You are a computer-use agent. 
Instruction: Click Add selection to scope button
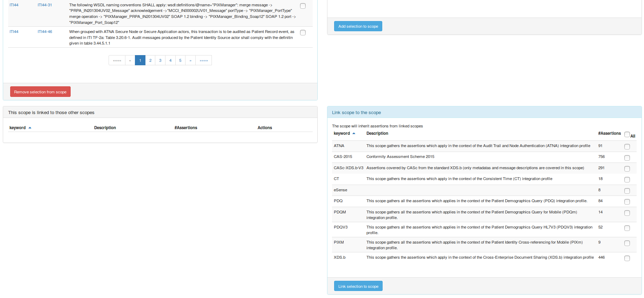(x=358, y=26)
